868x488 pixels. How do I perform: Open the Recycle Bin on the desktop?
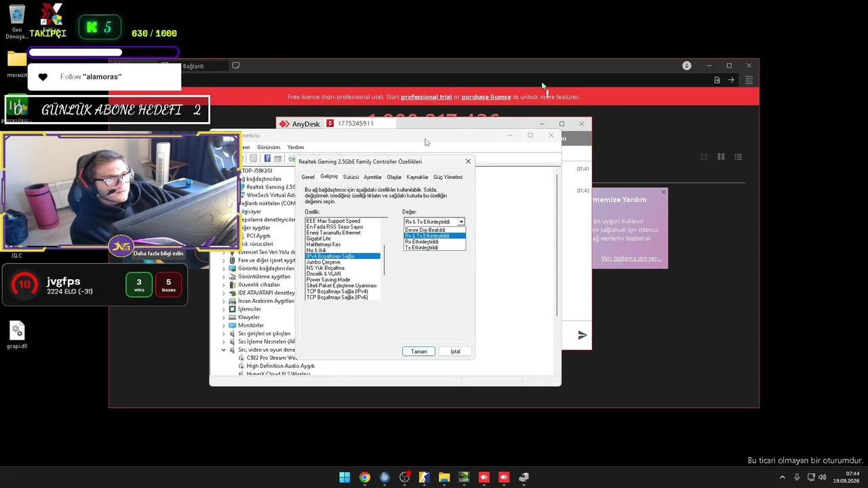[16, 22]
